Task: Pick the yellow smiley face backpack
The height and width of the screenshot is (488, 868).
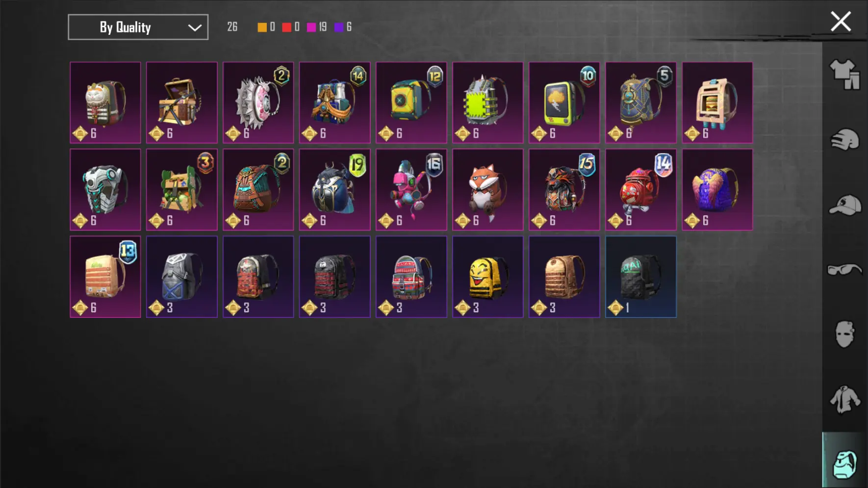Action: tap(488, 277)
